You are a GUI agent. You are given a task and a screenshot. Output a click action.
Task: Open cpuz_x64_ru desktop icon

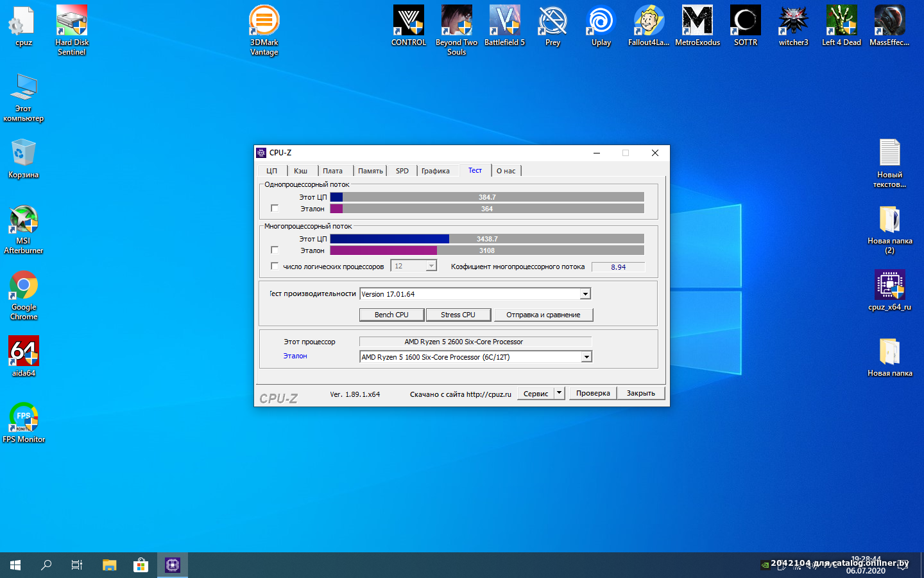[x=890, y=290]
